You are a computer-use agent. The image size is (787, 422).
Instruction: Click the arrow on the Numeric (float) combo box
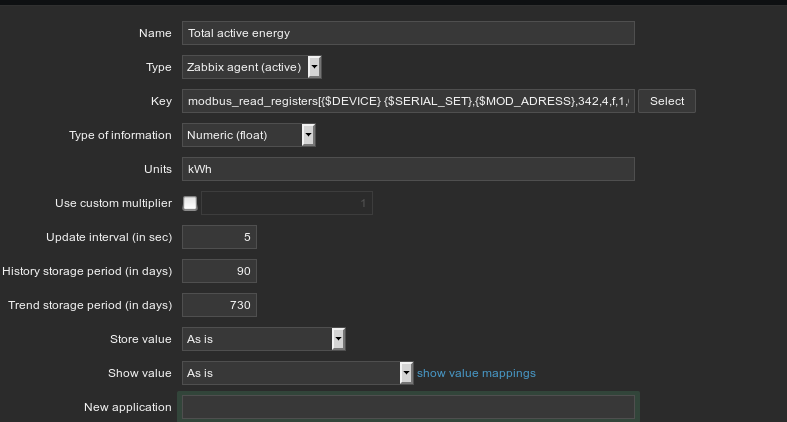pyautogui.click(x=308, y=135)
